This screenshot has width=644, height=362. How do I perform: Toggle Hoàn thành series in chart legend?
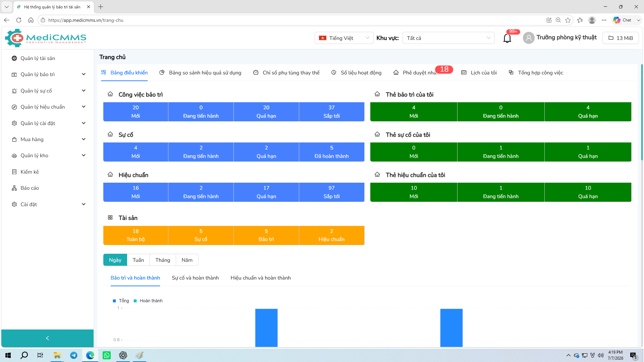coord(148,301)
